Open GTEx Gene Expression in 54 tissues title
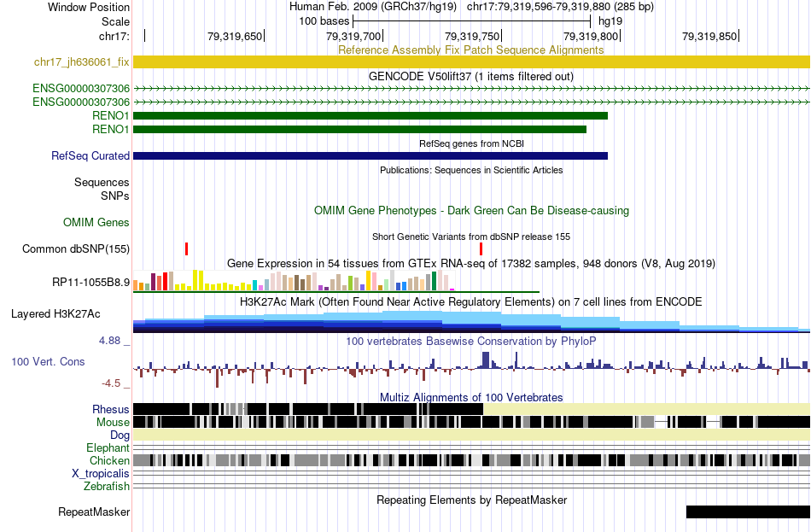 coord(471,263)
